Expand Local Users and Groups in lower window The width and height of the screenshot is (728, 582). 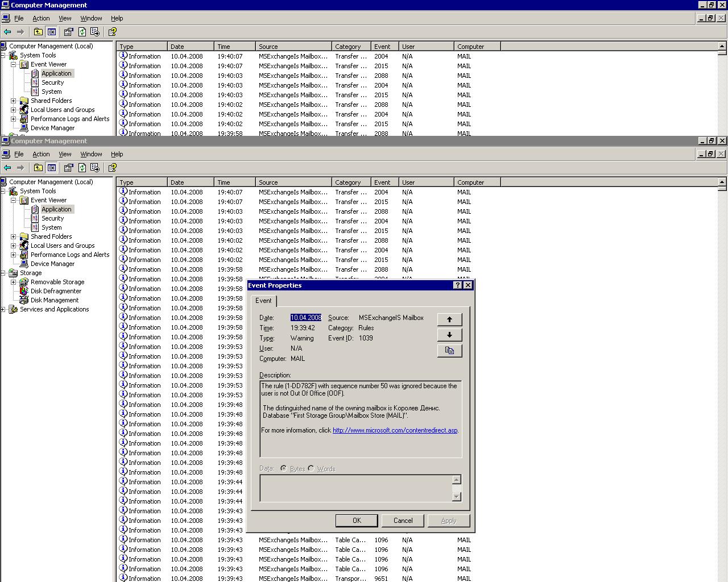click(x=14, y=246)
